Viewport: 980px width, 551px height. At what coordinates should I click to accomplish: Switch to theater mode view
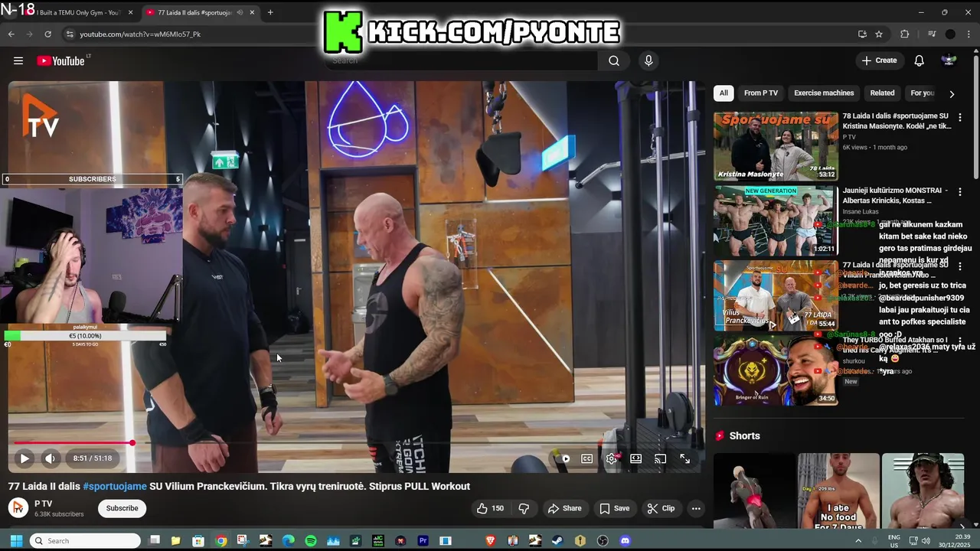[x=635, y=458]
